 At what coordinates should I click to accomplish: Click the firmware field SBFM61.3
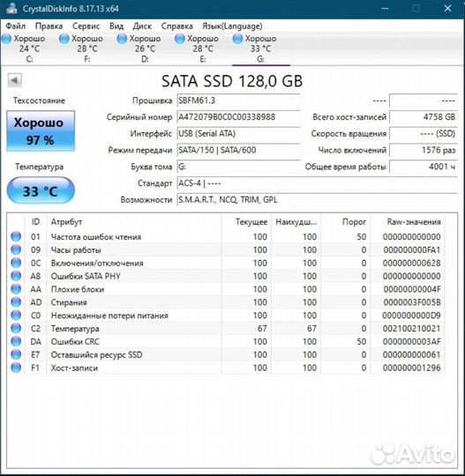[238, 100]
